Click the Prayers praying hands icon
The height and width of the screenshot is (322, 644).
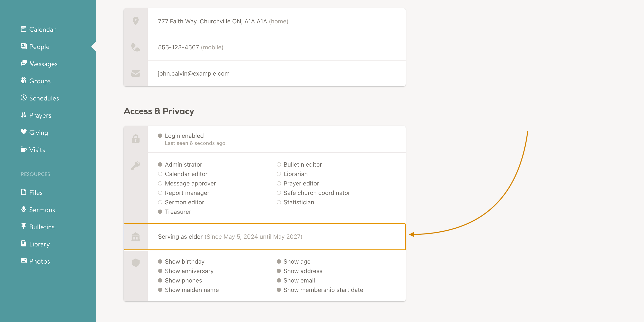pos(23,115)
